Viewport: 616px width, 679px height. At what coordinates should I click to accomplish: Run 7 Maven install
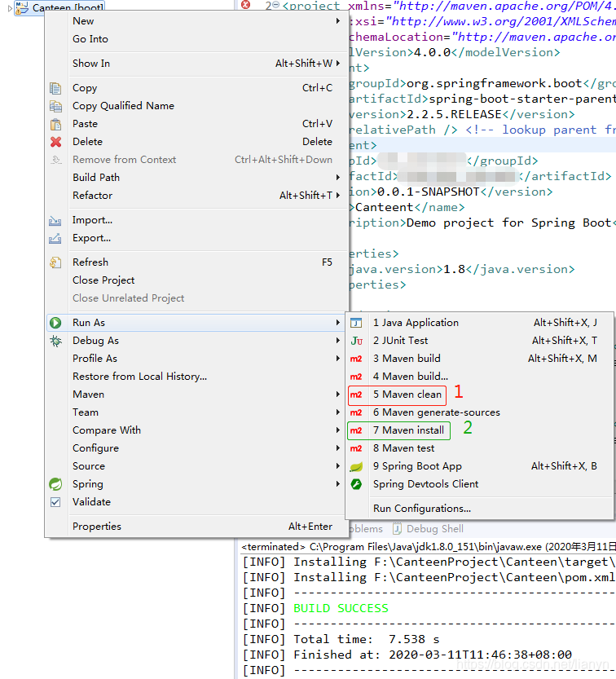pyautogui.click(x=480, y=430)
